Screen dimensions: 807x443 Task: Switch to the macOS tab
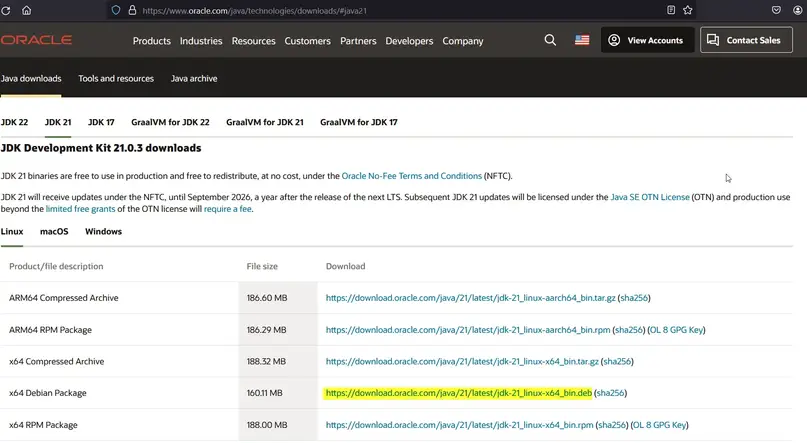pos(54,232)
